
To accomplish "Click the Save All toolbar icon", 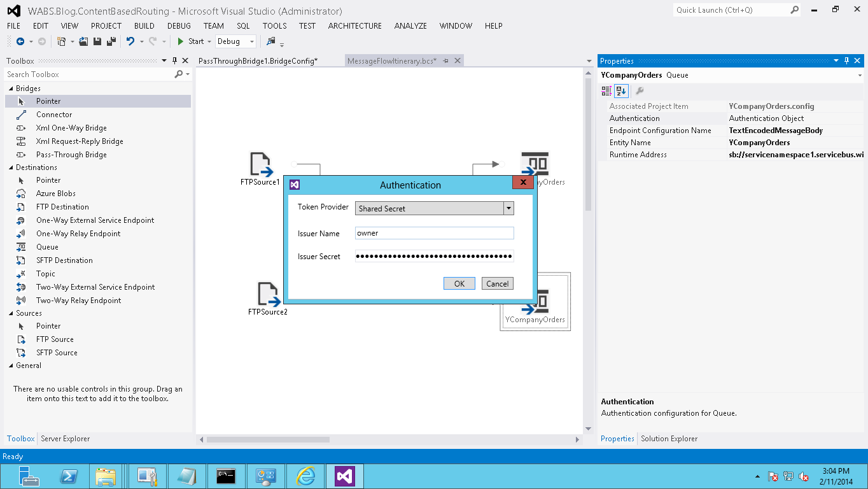I will pyautogui.click(x=111, y=41).
